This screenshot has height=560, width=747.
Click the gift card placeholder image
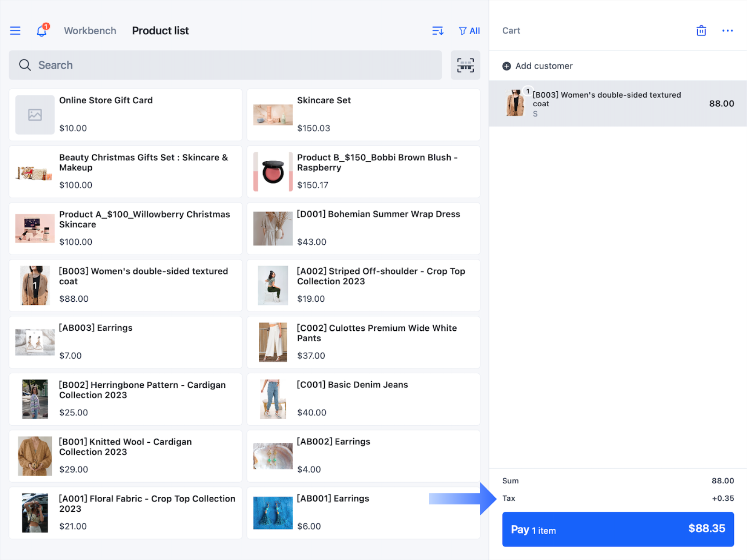coord(35,115)
